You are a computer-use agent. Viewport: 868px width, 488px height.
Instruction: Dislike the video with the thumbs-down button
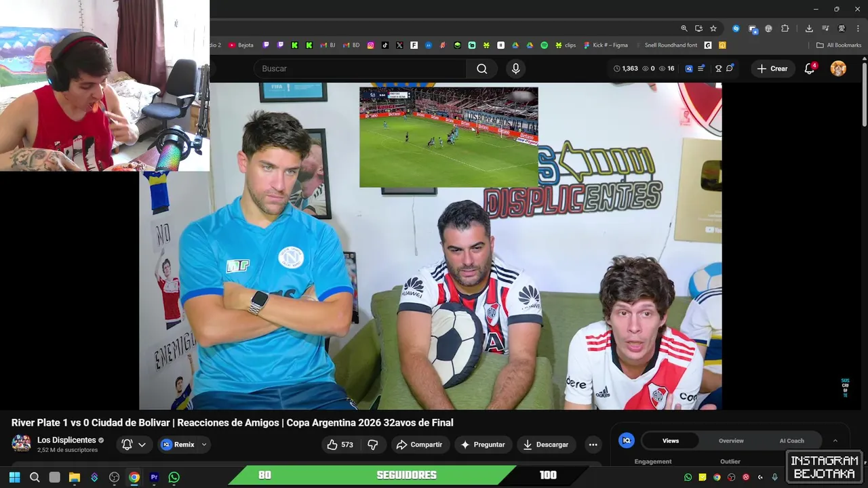tap(372, 445)
